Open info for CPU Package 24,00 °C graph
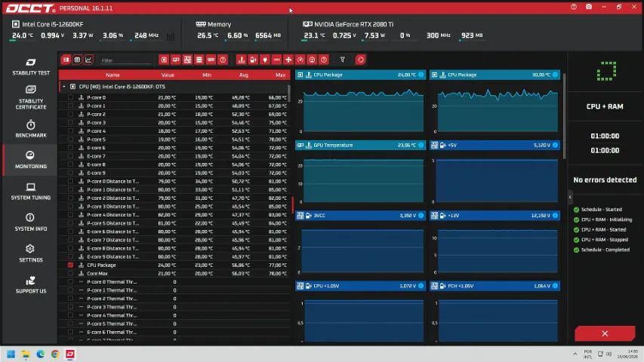 pyautogui.click(x=421, y=75)
